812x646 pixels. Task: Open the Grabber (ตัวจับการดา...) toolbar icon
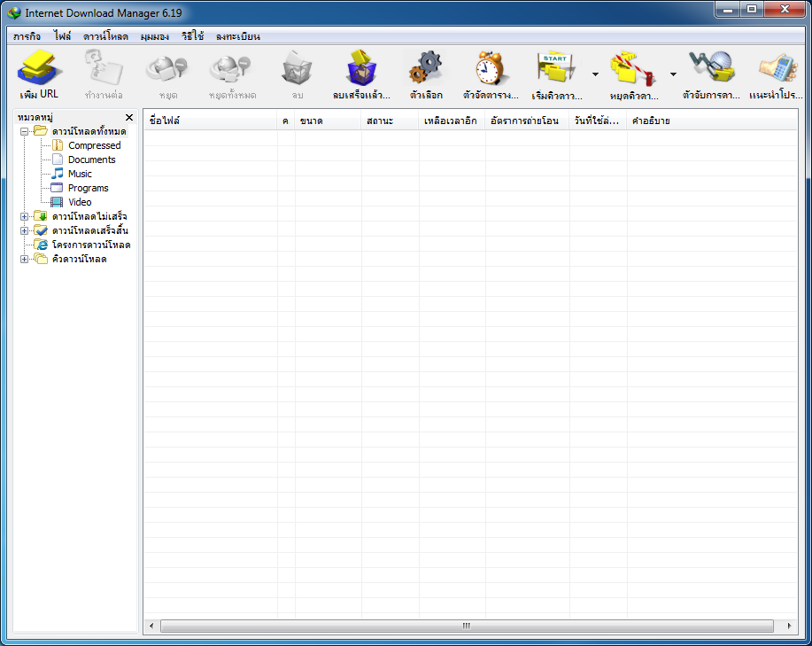pyautogui.click(x=711, y=66)
